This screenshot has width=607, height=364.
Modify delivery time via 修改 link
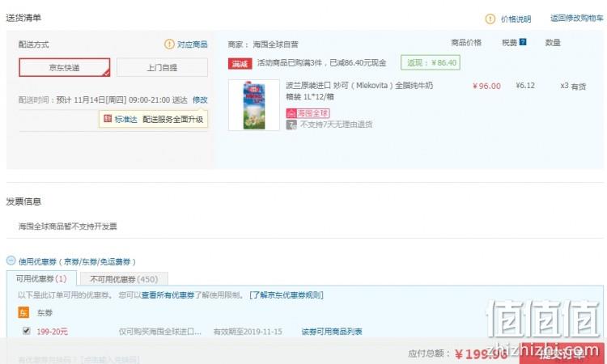[200, 99]
